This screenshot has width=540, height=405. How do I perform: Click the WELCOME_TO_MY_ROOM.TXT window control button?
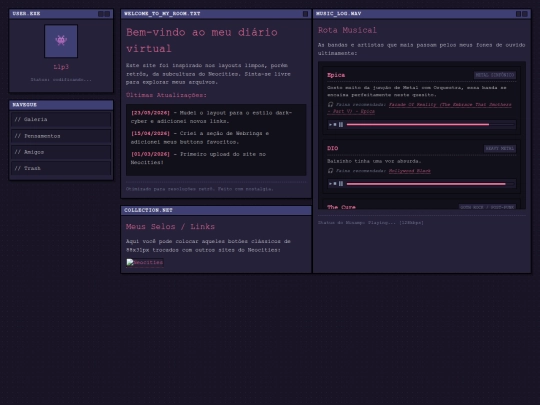(305, 14)
